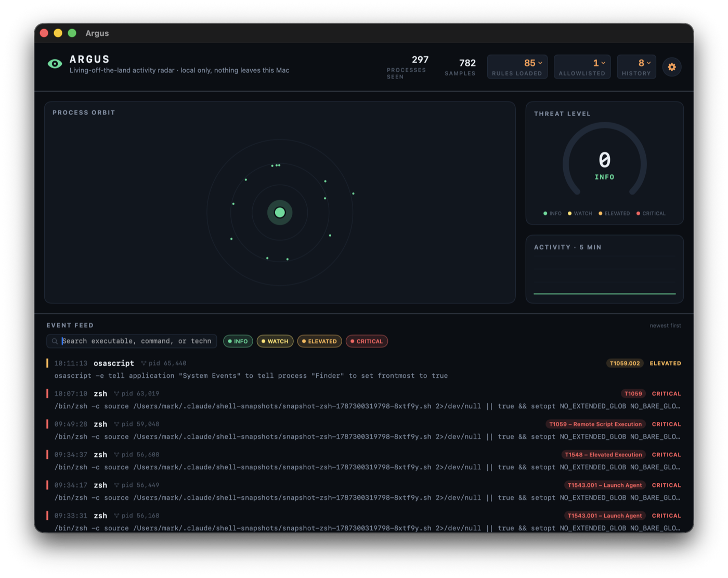Click the 09:34:37 timestamp
Screen dimensions: 728x578
pos(71,455)
